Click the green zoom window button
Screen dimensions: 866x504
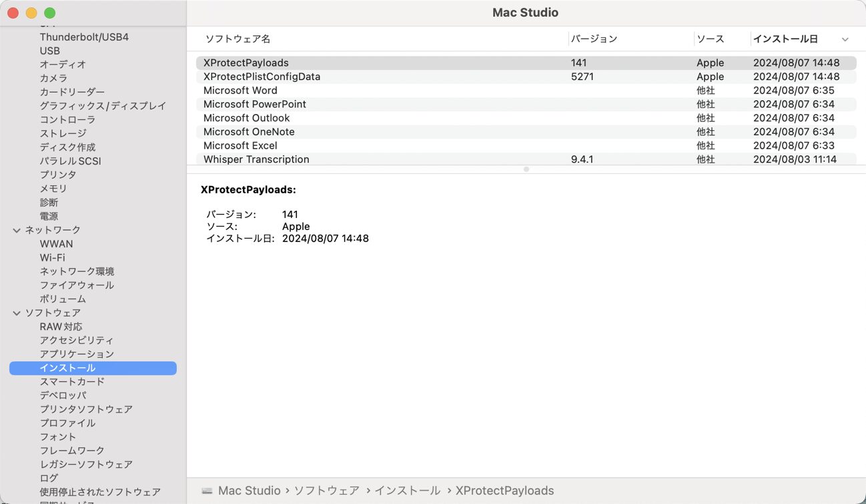coord(49,13)
